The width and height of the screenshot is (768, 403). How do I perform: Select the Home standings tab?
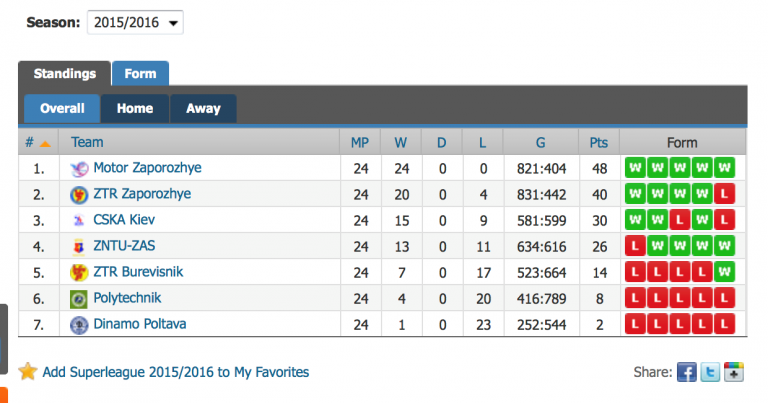click(x=134, y=109)
